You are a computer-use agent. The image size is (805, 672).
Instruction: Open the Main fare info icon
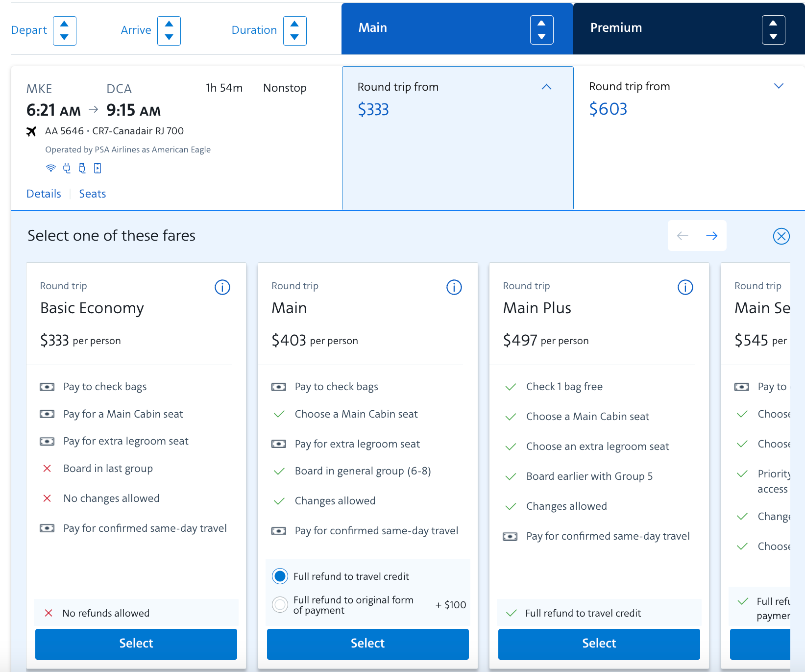(x=454, y=287)
